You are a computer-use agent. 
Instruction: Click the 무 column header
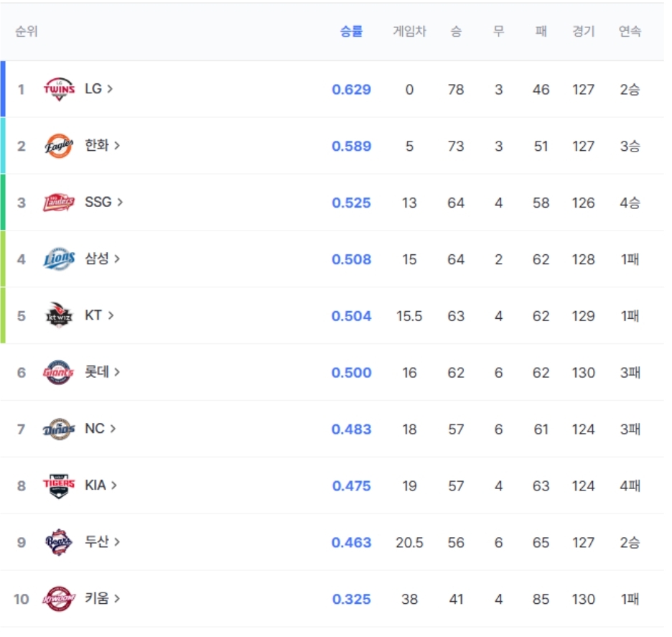click(498, 32)
